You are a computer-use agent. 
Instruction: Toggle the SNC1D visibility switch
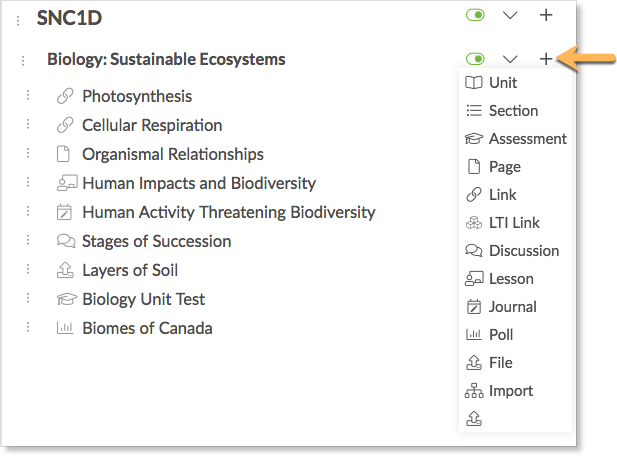(475, 15)
